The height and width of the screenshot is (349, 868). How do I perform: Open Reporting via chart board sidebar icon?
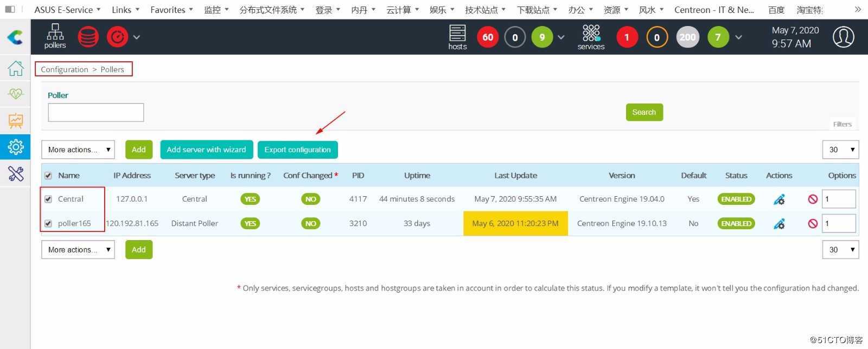[15, 120]
